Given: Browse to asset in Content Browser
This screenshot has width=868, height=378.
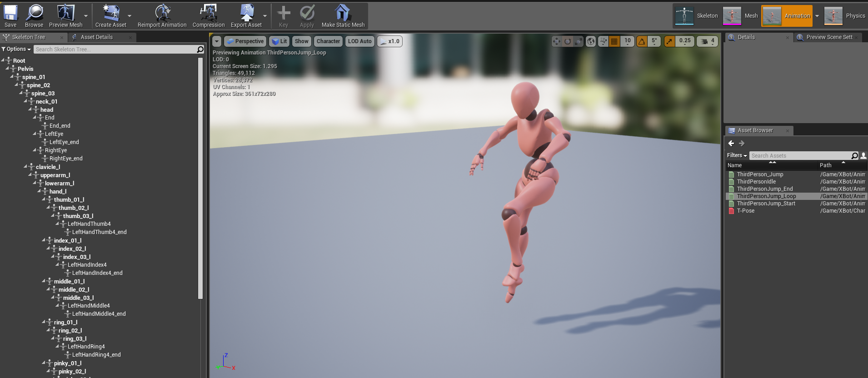Looking at the screenshot, I should point(34,16).
